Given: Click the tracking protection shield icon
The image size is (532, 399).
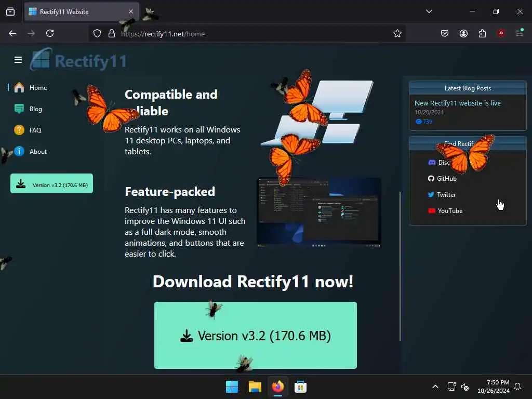Looking at the screenshot, I should tap(97, 33).
